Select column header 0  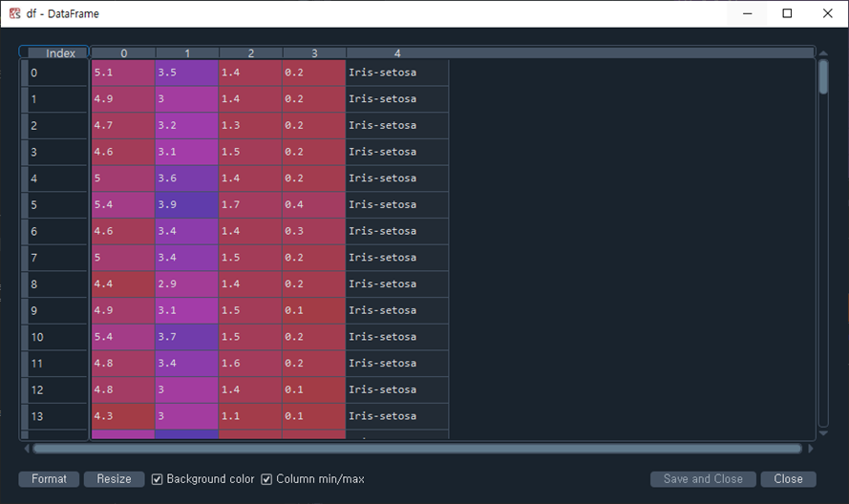(123, 53)
